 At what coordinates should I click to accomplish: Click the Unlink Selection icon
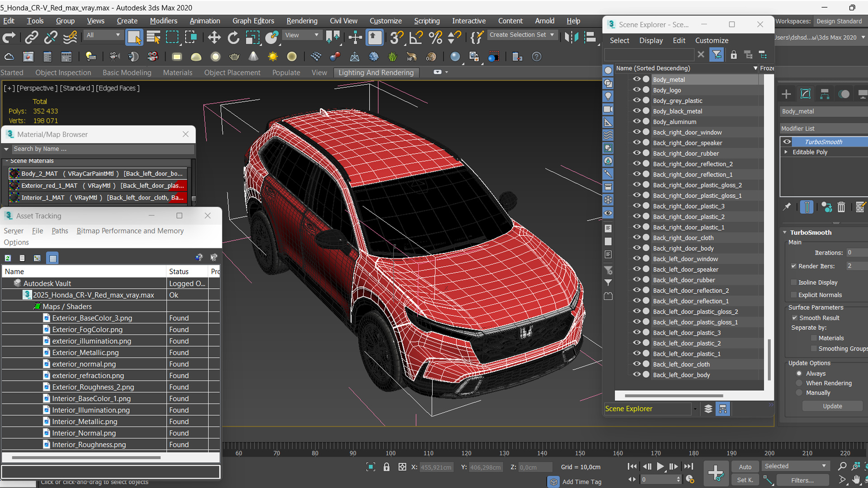(51, 38)
